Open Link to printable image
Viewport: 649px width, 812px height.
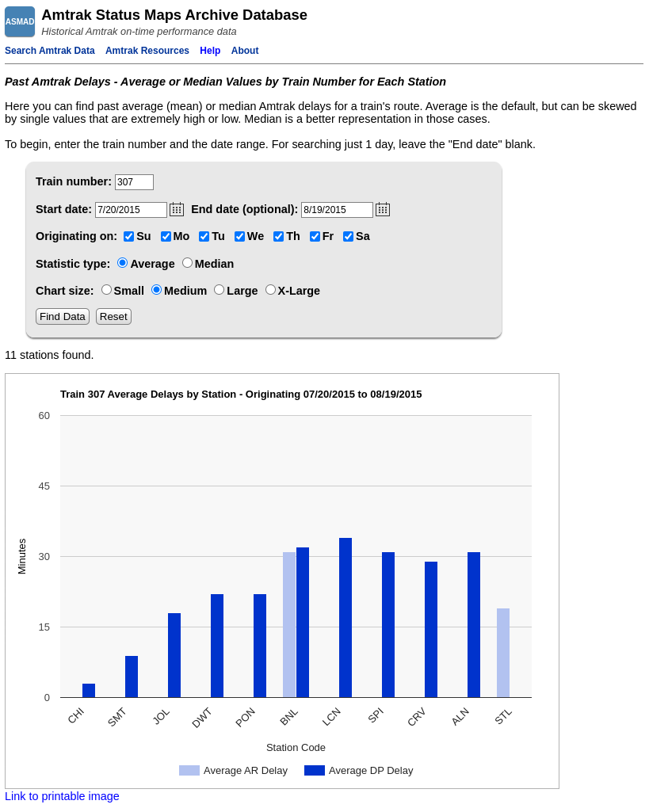click(x=62, y=796)
